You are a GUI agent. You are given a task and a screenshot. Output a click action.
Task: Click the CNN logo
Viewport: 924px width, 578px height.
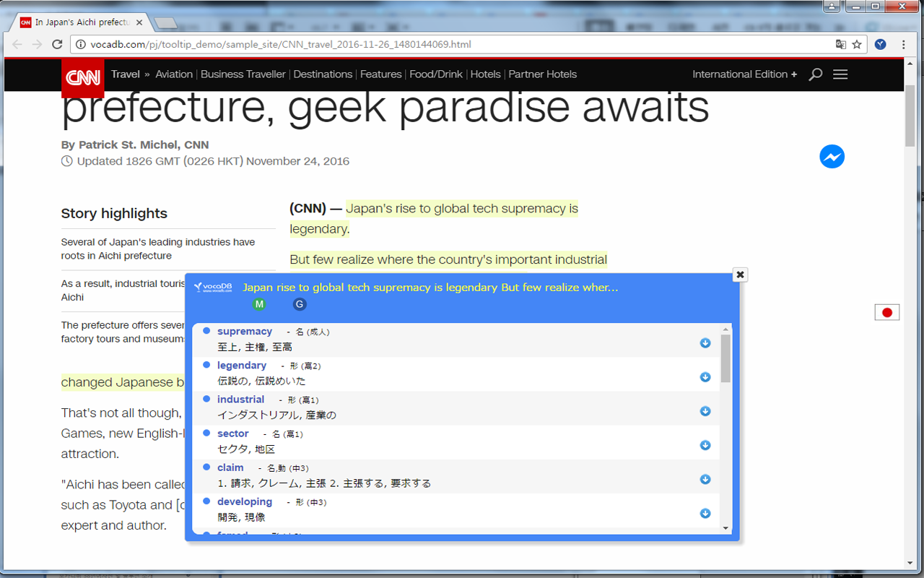point(82,77)
